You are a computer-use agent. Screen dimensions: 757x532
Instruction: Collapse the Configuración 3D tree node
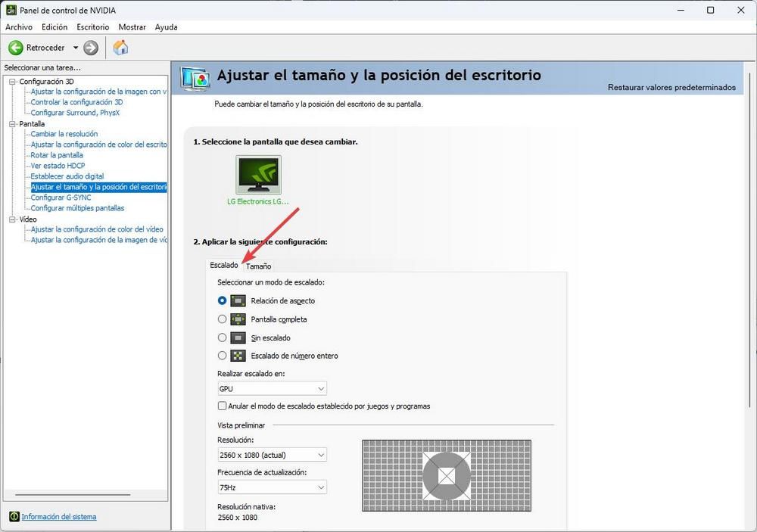pos(13,82)
